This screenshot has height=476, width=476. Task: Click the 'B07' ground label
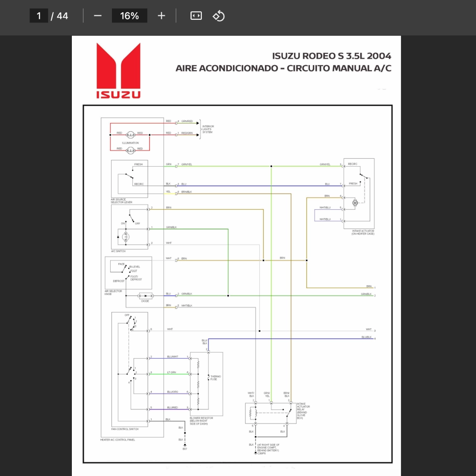[185, 449]
